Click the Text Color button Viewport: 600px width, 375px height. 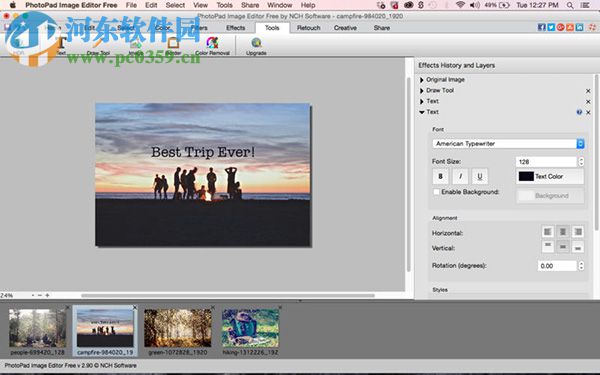pyautogui.click(x=550, y=176)
